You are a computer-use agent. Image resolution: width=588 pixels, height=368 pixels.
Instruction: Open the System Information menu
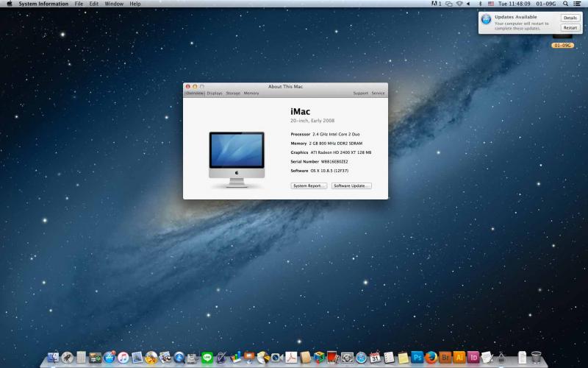tap(43, 4)
